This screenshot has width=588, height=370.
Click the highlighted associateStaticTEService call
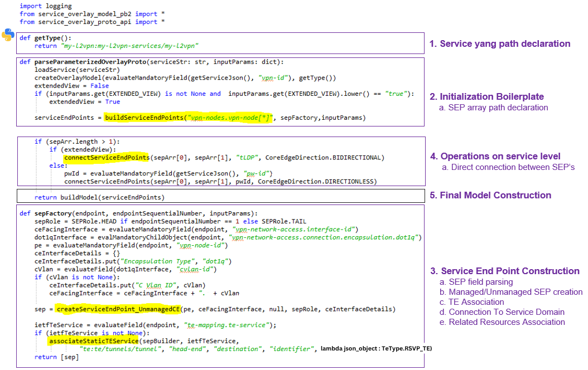(94, 339)
